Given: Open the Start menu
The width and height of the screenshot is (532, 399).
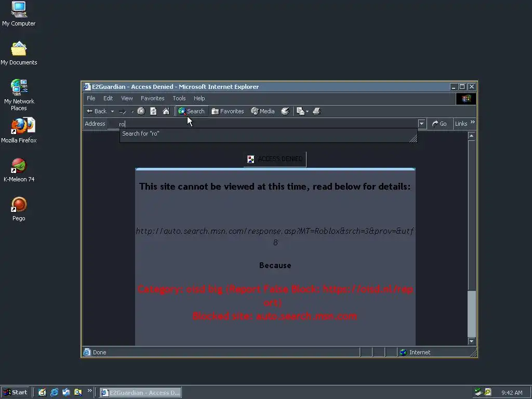Looking at the screenshot, I should pos(15,393).
